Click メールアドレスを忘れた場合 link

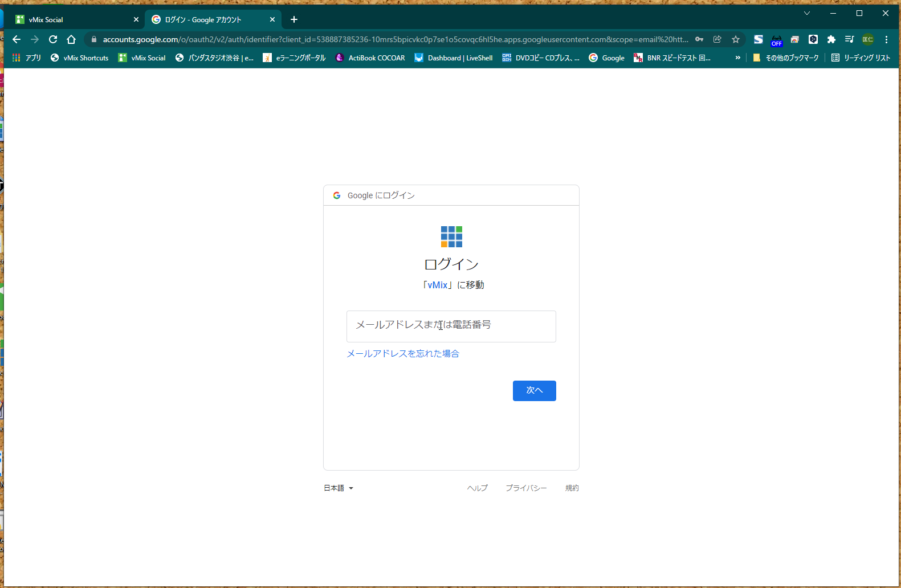403,354
